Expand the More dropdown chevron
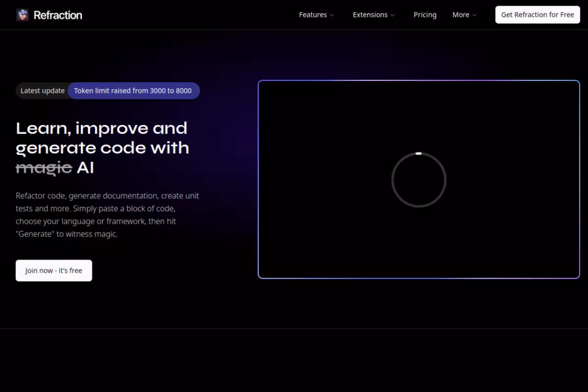This screenshot has height=392, width=588. tap(474, 15)
